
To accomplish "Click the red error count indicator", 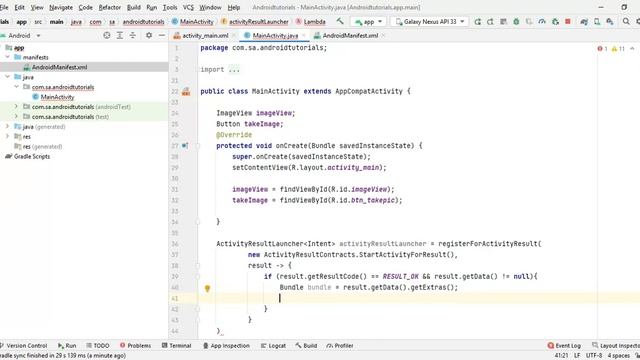I will (602, 49).
